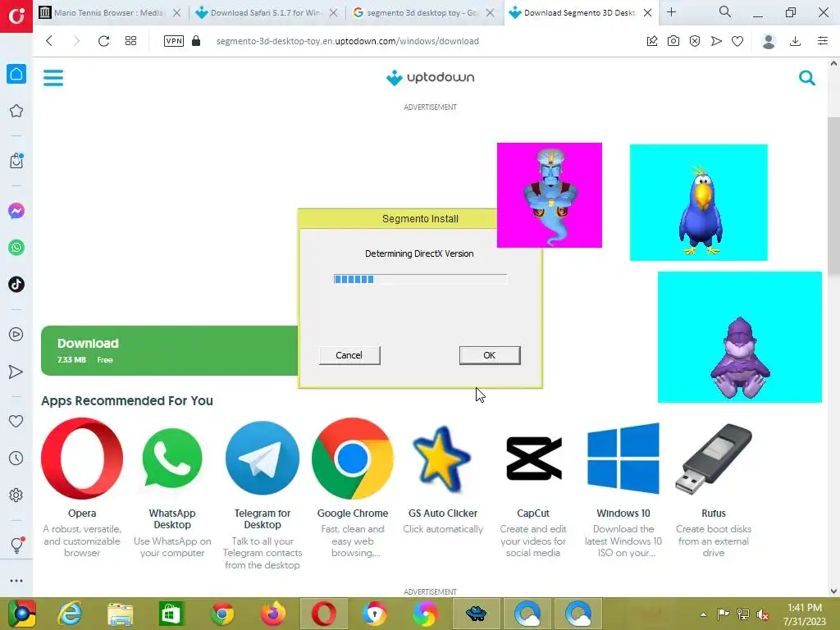
Task: Take a snapshot with camera icon
Action: tap(673, 41)
